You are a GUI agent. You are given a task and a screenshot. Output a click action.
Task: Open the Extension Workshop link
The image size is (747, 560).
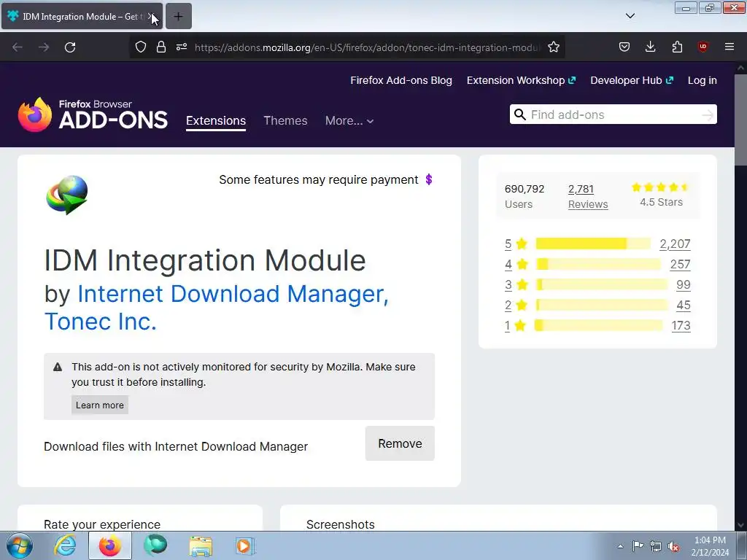521,80
